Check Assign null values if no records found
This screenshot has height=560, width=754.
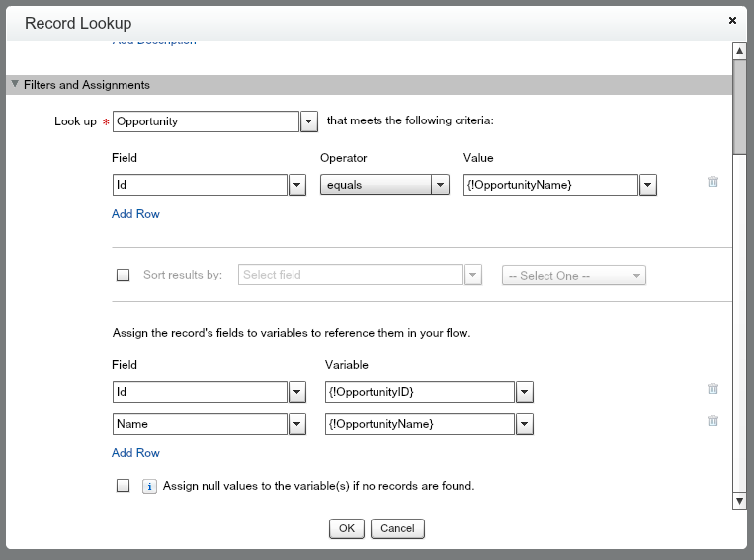(x=124, y=486)
